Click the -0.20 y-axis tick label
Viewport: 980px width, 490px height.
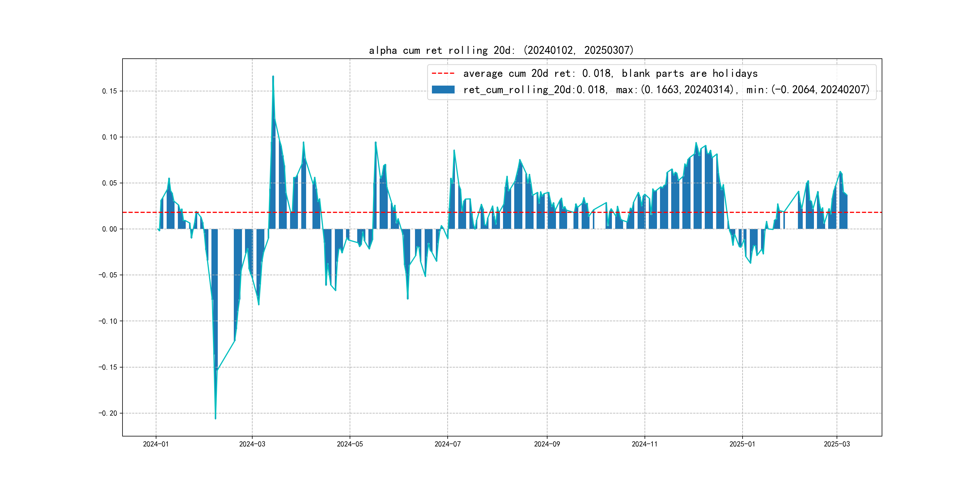coord(108,413)
